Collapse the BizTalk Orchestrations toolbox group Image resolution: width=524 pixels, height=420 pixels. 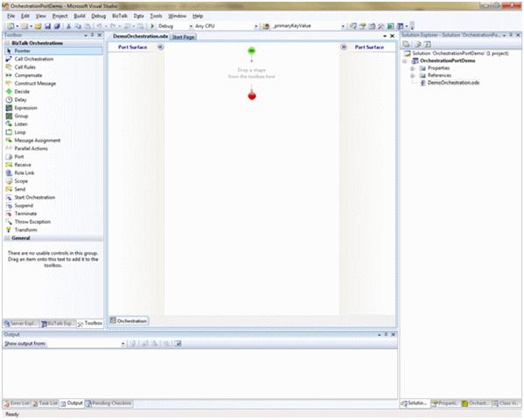(x=7, y=43)
